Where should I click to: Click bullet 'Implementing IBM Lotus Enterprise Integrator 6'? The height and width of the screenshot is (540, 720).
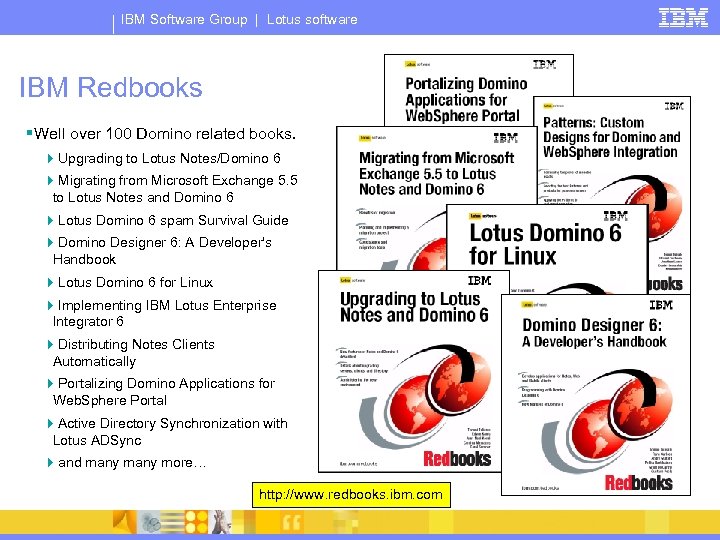coord(164,313)
